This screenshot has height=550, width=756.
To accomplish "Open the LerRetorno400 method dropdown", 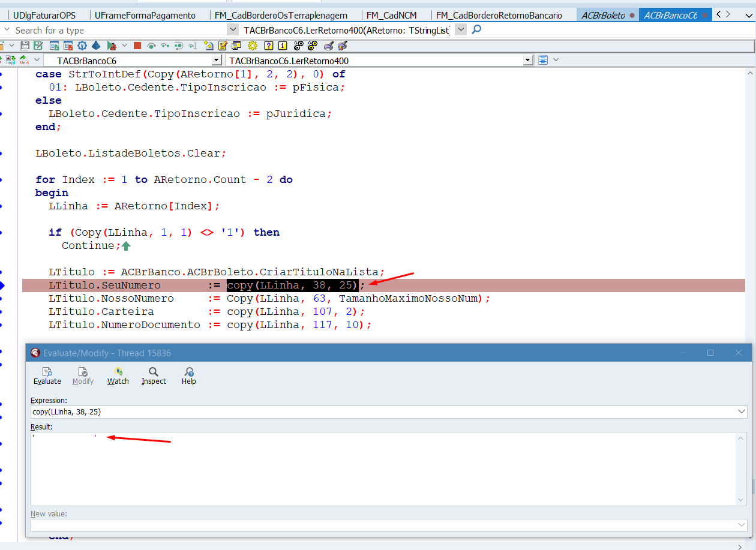I will coord(528,61).
